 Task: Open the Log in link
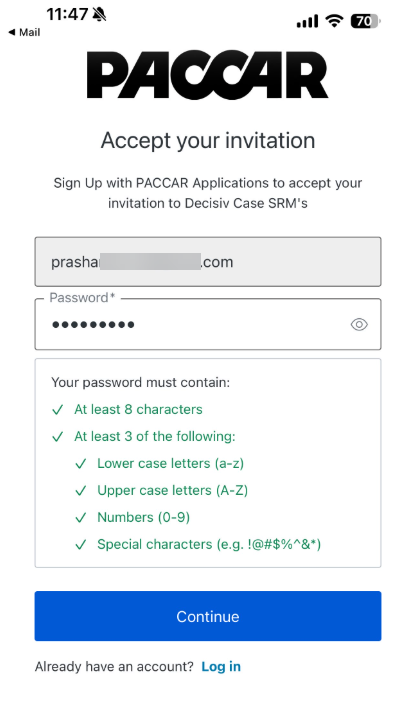point(221,666)
